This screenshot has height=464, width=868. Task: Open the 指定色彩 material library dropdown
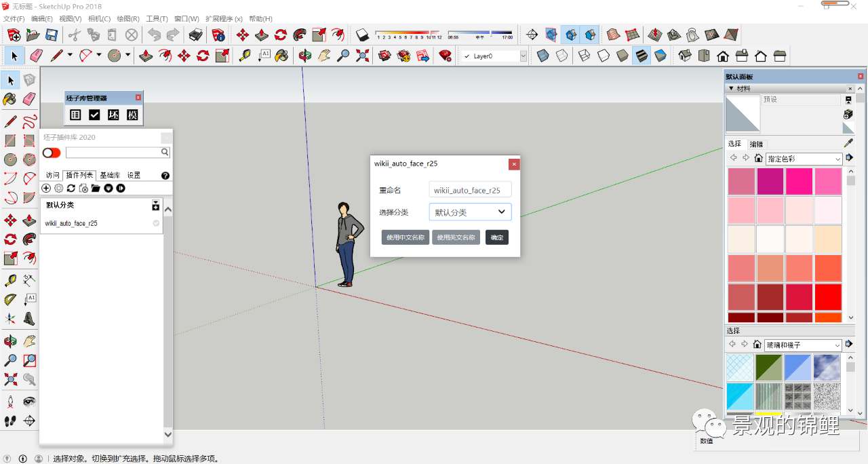(x=804, y=159)
